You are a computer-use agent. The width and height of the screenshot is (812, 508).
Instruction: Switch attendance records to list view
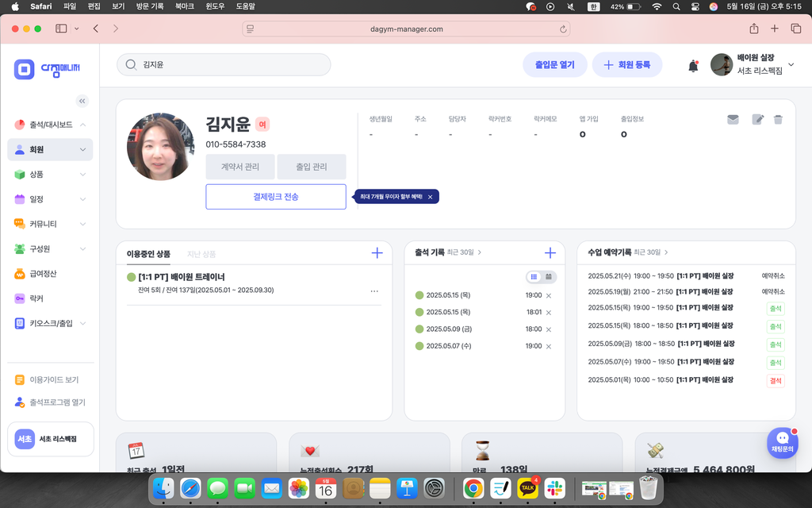pyautogui.click(x=534, y=277)
